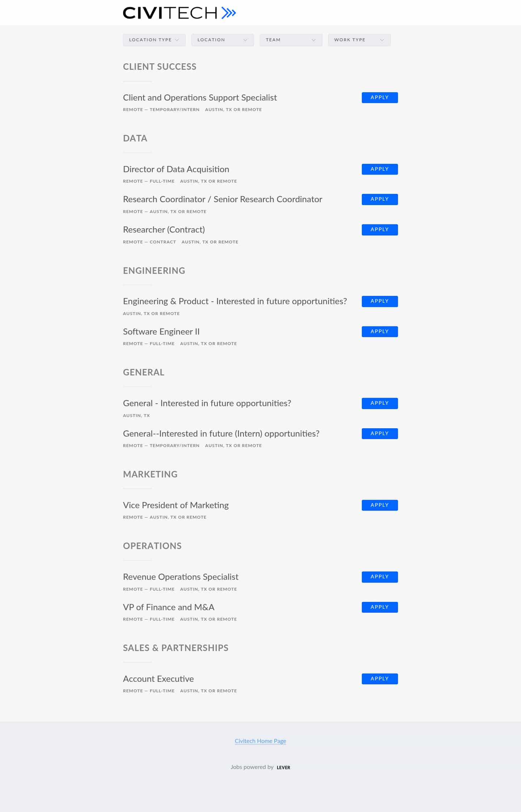Image resolution: width=521 pixels, height=812 pixels.
Task: Apply for Researcher (Contract) role
Action: pos(380,230)
